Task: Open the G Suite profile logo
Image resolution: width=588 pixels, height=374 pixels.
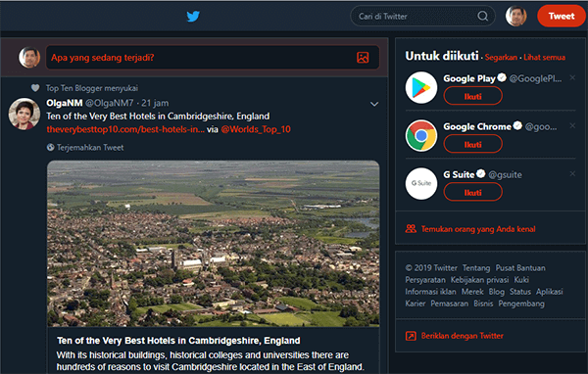Action: tap(421, 184)
